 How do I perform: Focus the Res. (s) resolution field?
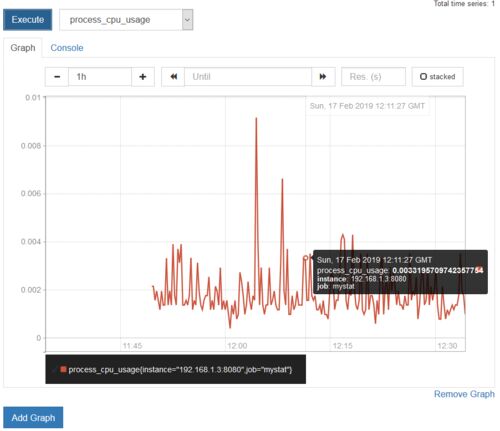(x=373, y=77)
